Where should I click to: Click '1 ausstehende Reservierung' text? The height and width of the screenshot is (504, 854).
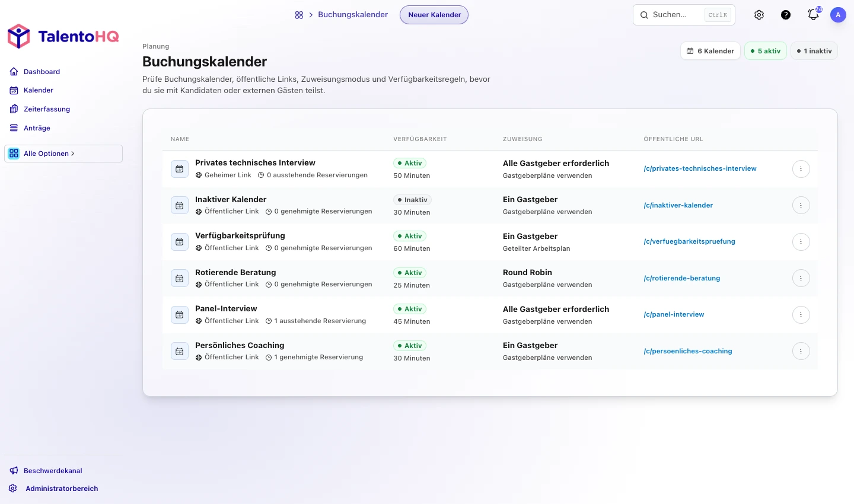pos(320,321)
